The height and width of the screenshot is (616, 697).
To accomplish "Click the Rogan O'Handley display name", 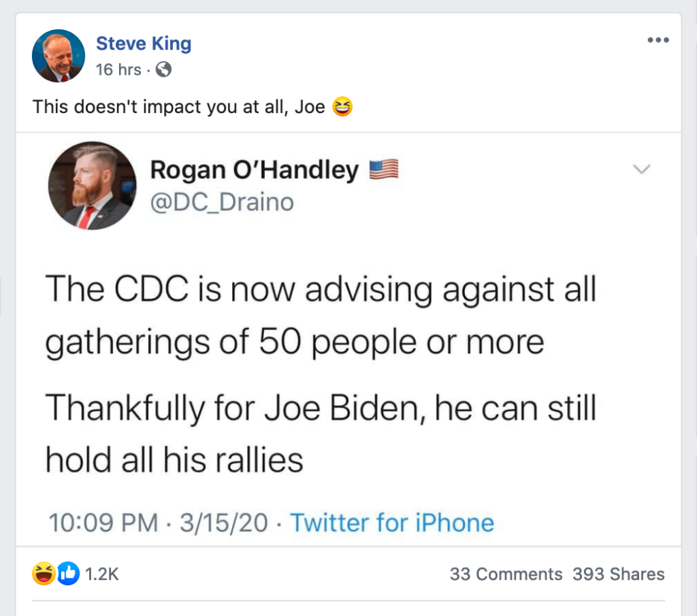I will (254, 170).
